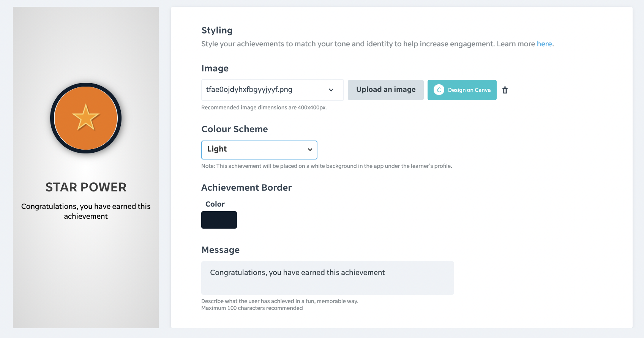The image size is (644, 338).
Task: Select the STAR POWER preview title
Action: tap(86, 187)
